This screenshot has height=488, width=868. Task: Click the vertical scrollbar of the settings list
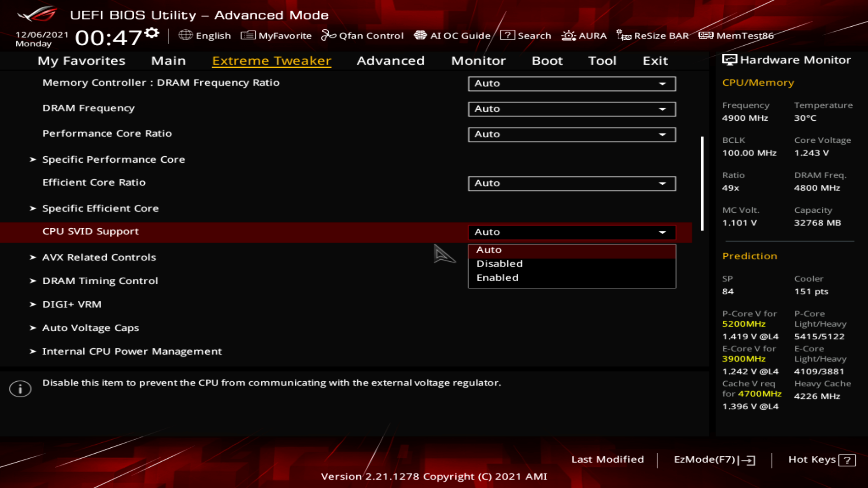(x=702, y=183)
